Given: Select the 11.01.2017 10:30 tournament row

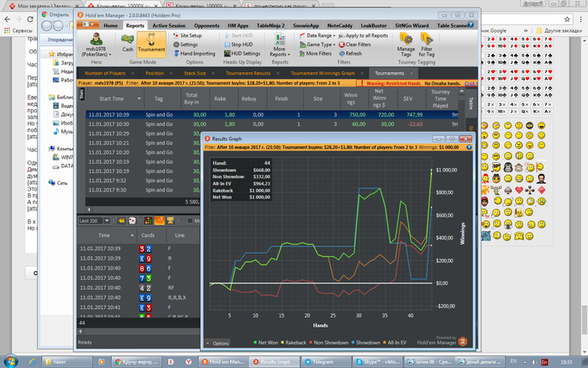Looking at the screenshot, I should point(272,124).
